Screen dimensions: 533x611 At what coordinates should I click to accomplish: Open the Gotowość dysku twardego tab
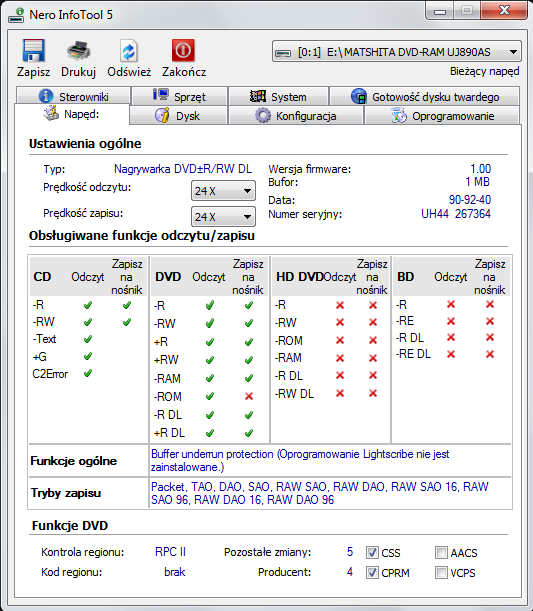pos(424,96)
